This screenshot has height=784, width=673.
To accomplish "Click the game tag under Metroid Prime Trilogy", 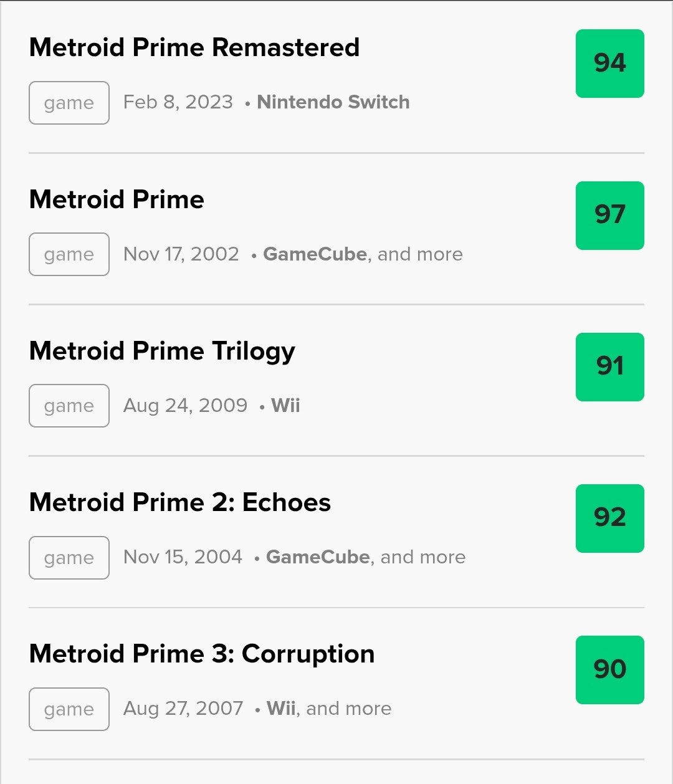I will [x=69, y=406].
